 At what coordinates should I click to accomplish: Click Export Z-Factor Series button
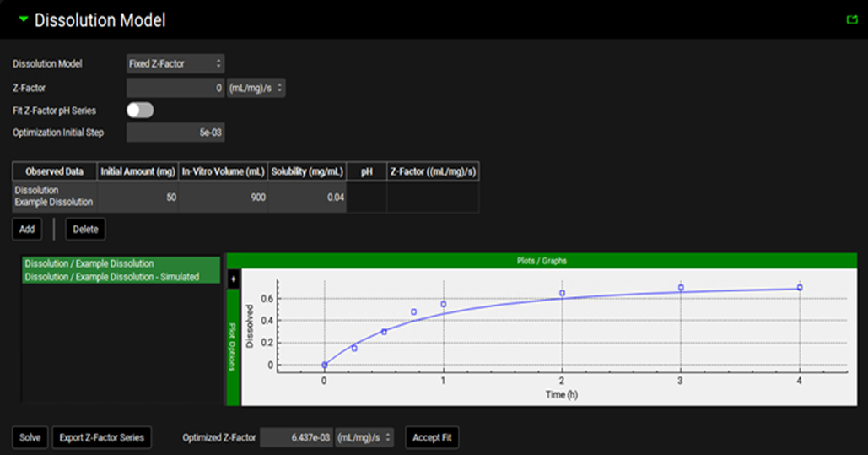point(102,437)
